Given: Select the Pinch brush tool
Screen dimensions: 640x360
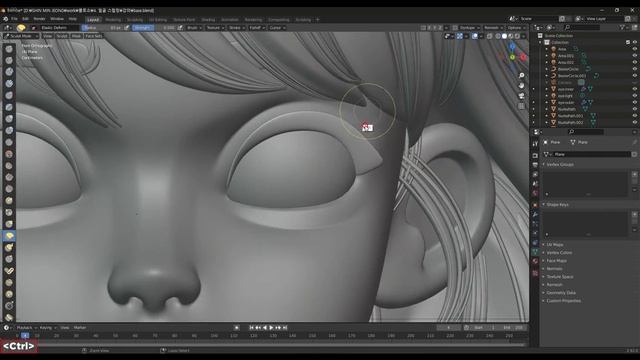Looking at the screenshot, I should point(9,213).
